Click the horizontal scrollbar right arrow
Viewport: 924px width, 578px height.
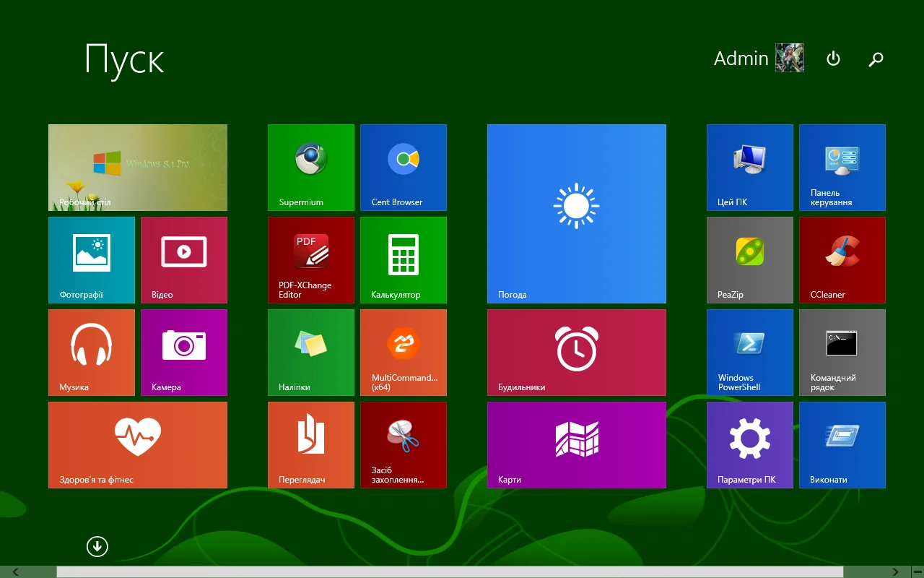pos(895,572)
